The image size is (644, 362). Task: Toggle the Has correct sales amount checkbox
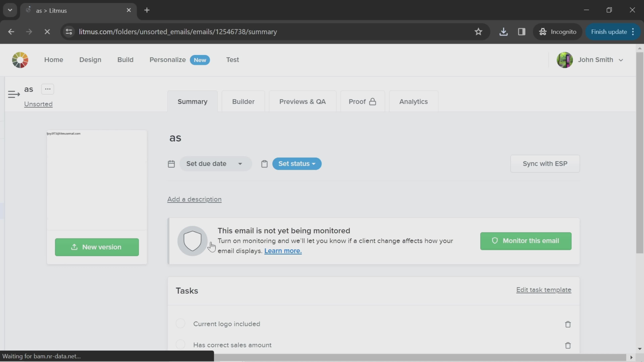point(180,345)
